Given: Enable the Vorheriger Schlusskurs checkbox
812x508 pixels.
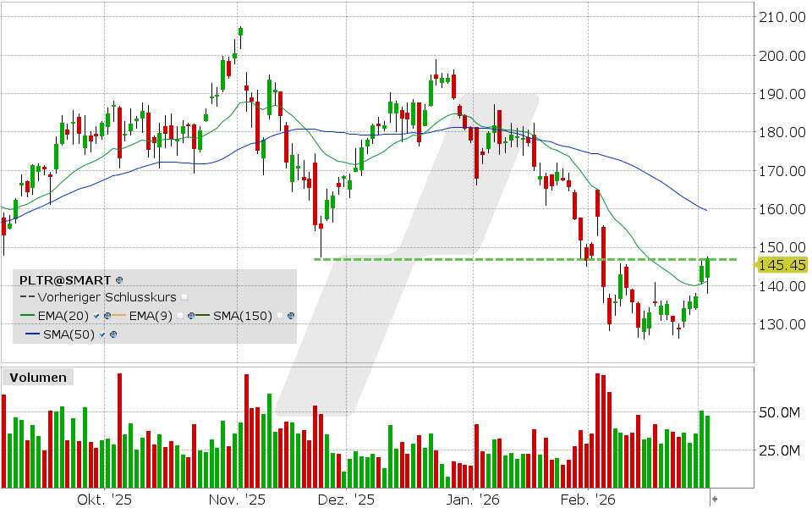Looking at the screenshot, I should [185, 297].
